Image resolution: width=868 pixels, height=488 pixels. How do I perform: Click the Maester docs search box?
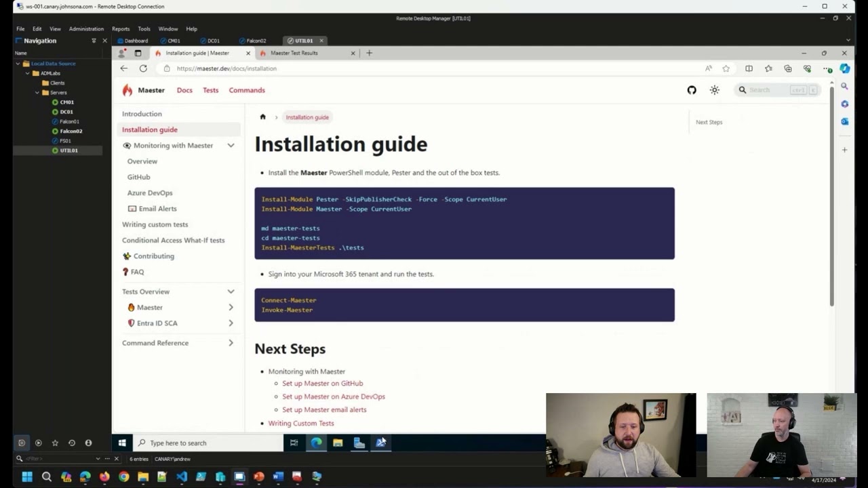(778, 90)
